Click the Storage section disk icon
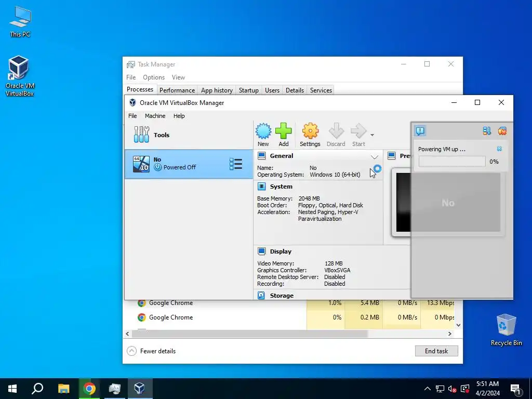The image size is (532, 399). [x=261, y=295]
